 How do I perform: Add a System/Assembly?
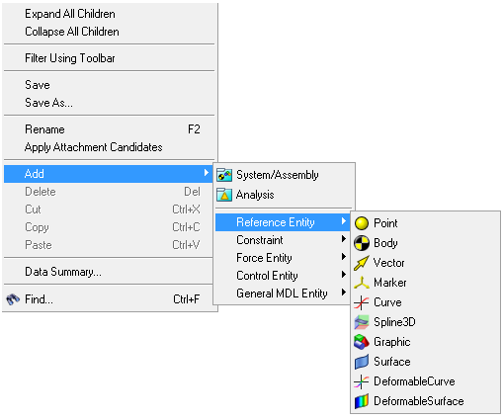pyautogui.click(x=285, y=175)
